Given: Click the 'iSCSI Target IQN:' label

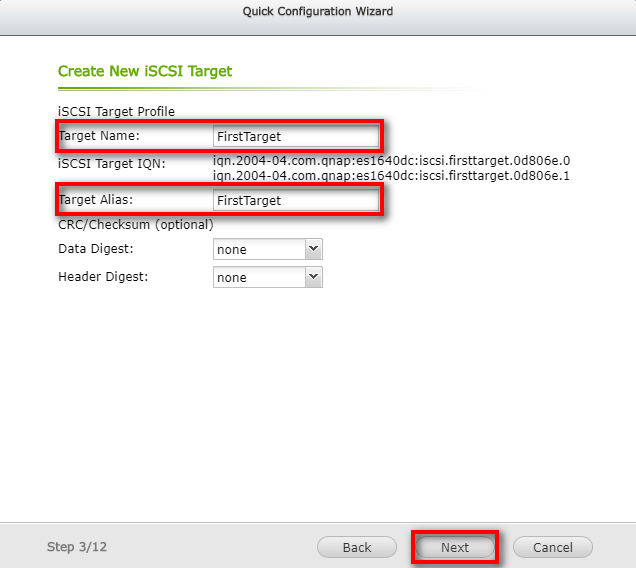Looking at the screenshot, I should pyautogui.click(x=112, y=163).
